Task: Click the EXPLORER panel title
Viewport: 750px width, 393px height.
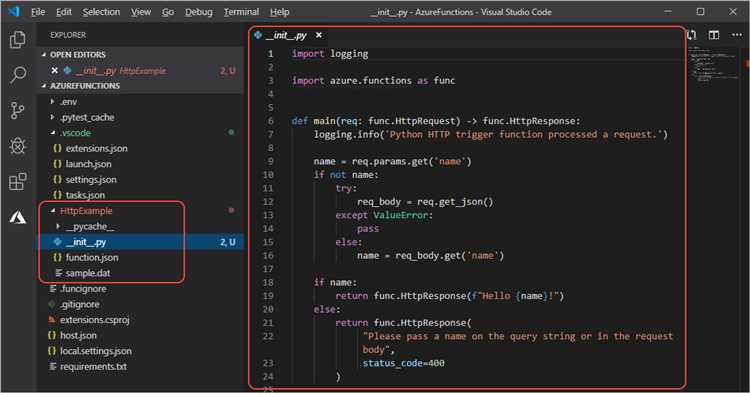Action: click(68, 35)
